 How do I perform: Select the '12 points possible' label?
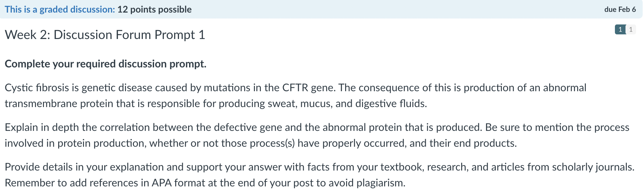pyautogui.click(x=154, y=9)
